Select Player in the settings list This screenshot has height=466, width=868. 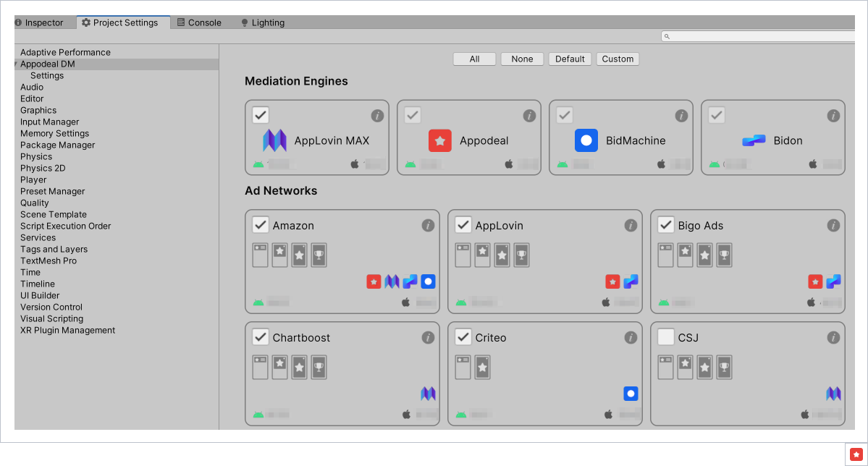point(33,180)
